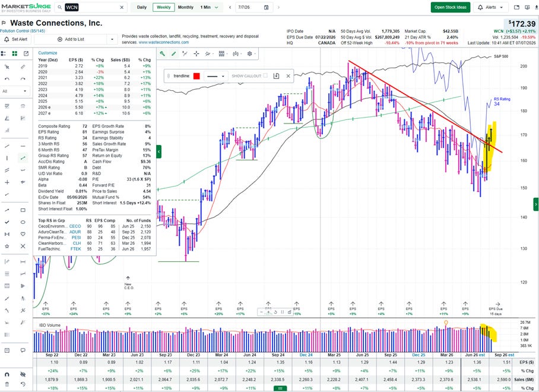Screen dimensions: 539x392
Task: Open the indicators dropdown in chart toolbar
Action: pos(209,53)
